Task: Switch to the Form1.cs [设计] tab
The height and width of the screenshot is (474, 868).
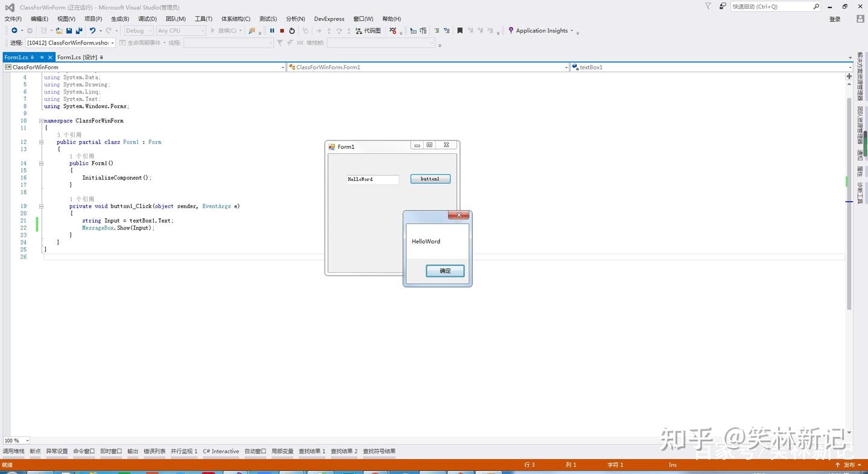Action: click(x=77, y=57)
